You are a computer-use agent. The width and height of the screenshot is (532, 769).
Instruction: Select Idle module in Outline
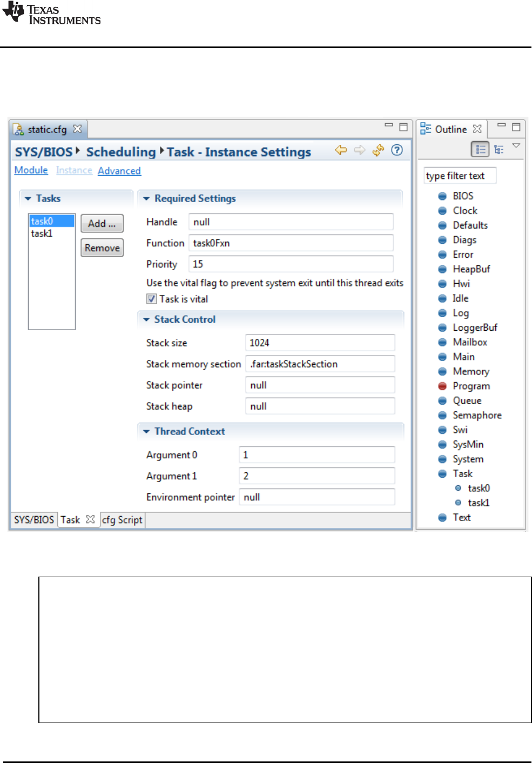click(460, 298)
